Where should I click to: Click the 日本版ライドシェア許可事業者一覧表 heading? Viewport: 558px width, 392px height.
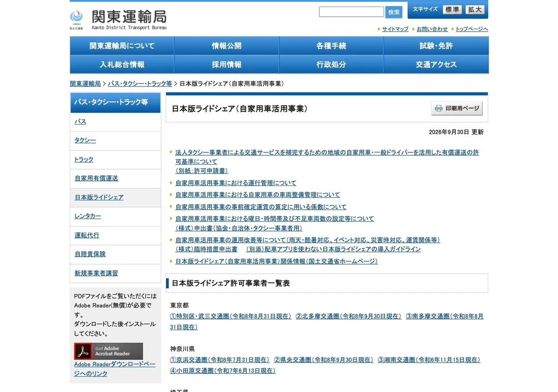[x=231, y=283]
